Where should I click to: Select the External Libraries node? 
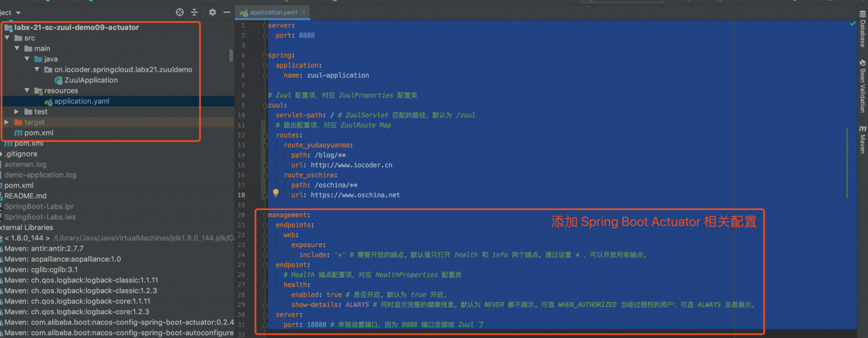tap(26, 228)
